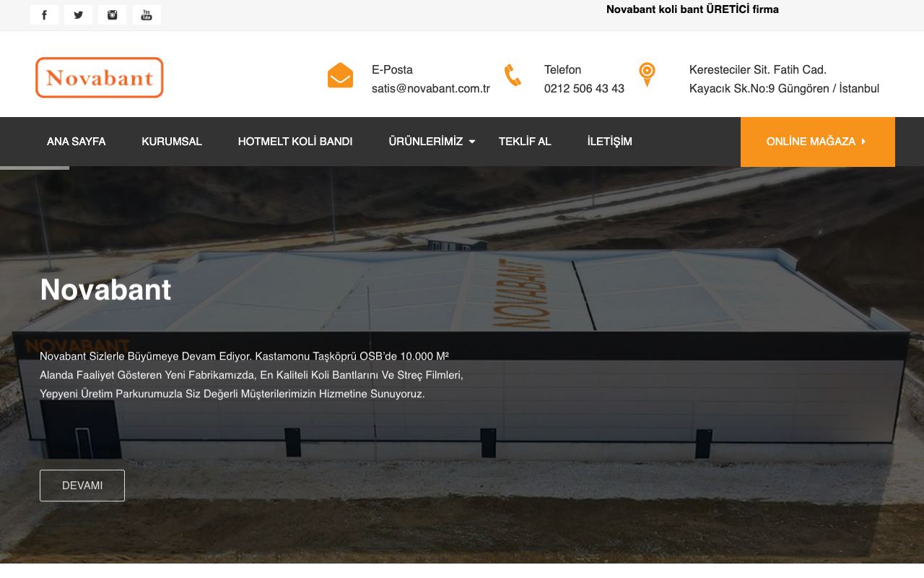
Task: Click the Novabant heading on the banner
Action: pyautogui.click(x=105, y=290)
